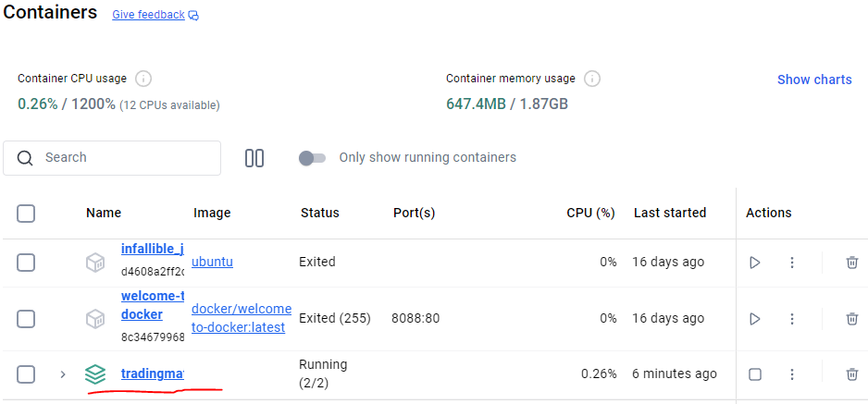The height and width of the screenshot is (404, 868).
Task: Start the infallible_j ubuntu container
Action: coord(754,263)
